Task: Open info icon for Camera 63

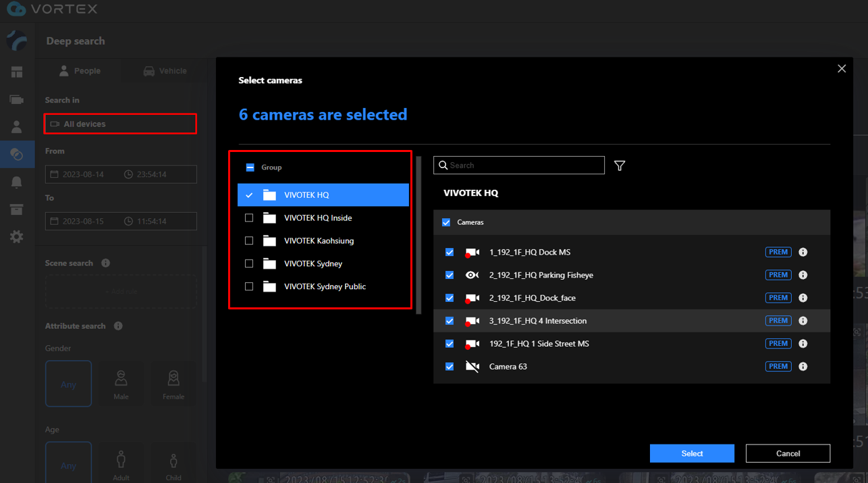Action: (803, 367)
